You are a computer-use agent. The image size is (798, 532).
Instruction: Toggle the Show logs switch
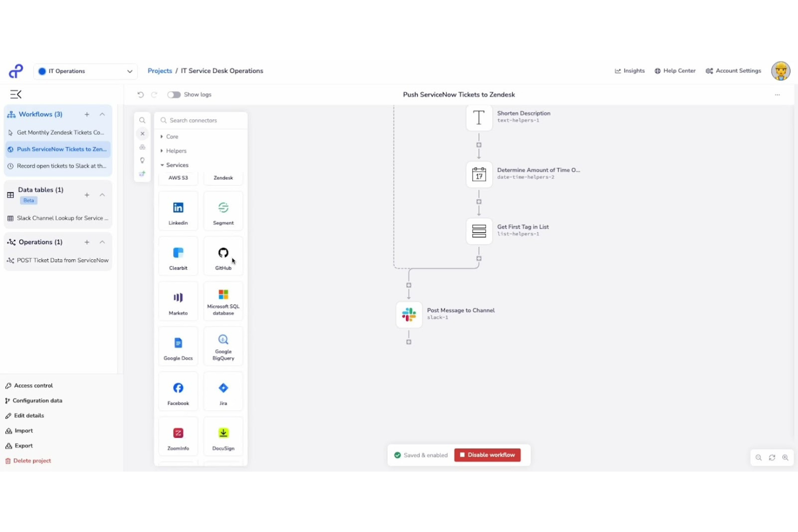[174, 94]
